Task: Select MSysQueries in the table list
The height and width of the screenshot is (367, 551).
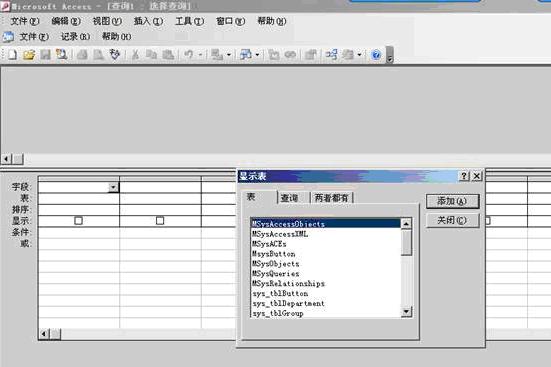Action: pos(276,273)
